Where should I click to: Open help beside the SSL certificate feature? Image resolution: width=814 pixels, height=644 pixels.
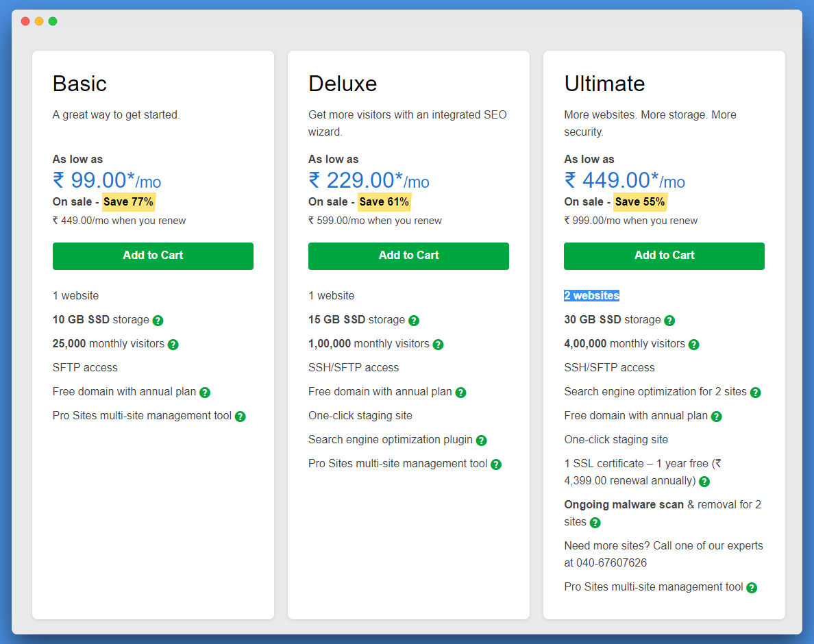coord(704,481)
